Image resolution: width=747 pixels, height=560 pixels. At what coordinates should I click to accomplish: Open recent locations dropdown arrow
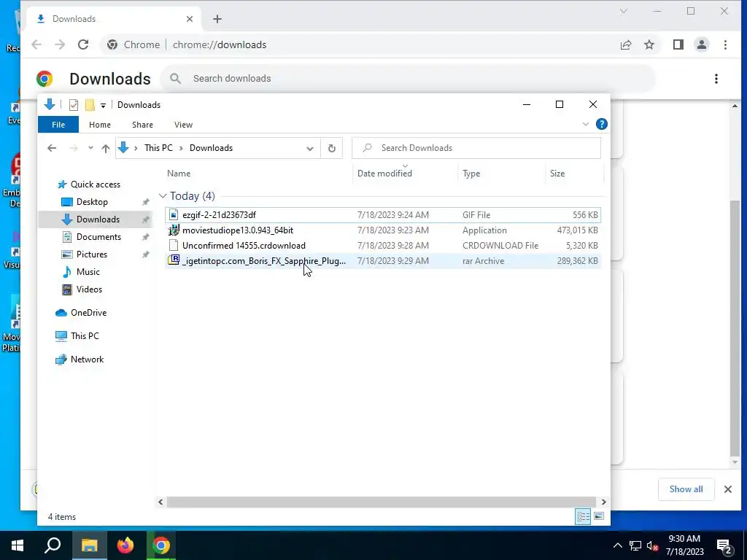[x=90, y=148]
